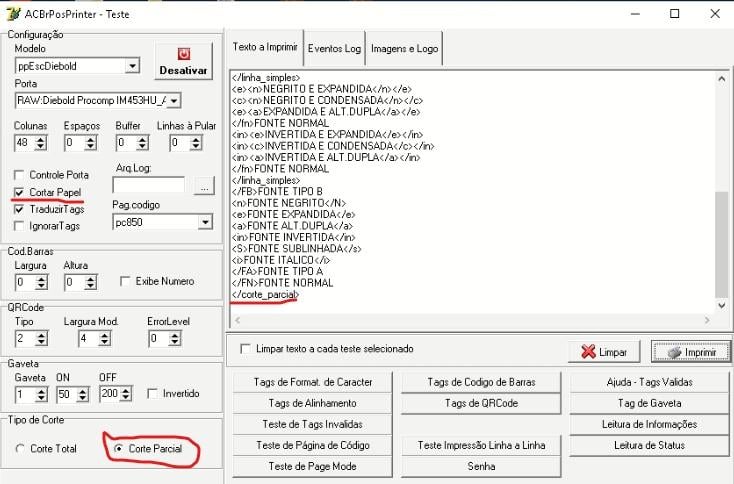Click the vertical scrollbar thumb
The height and width of the screenshot is (484, 734).
(721, 244)
